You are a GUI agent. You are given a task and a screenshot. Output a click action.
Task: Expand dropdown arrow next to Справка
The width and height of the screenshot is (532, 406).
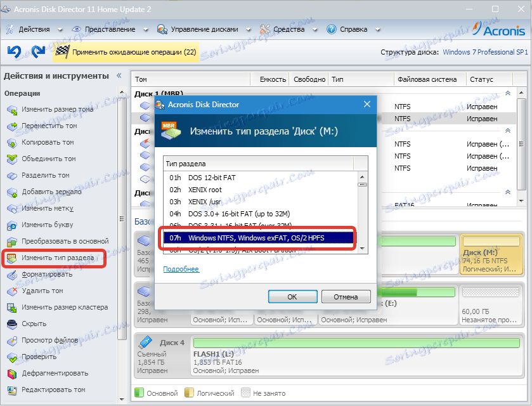pyautogui.click(x=378, y=30)
